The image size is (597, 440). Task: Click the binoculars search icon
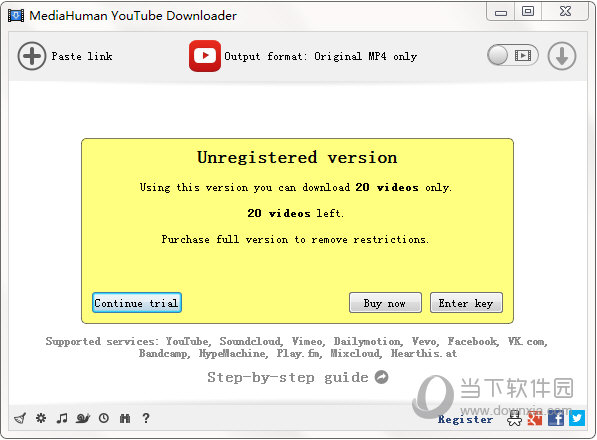(x=125, y=418)
